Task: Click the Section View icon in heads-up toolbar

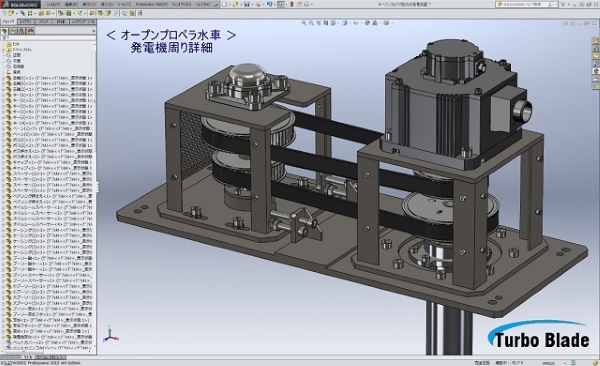Action: (x=326, y=23)
